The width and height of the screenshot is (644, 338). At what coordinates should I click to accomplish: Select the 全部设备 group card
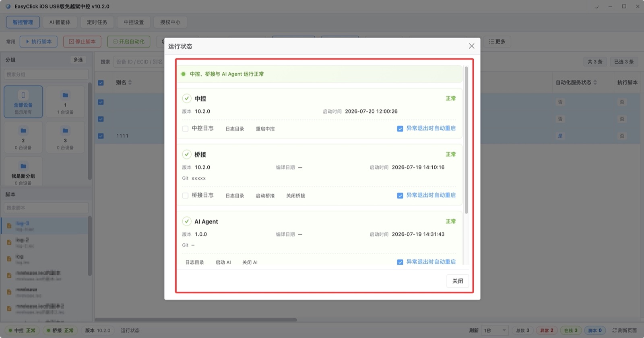[23, 102]
